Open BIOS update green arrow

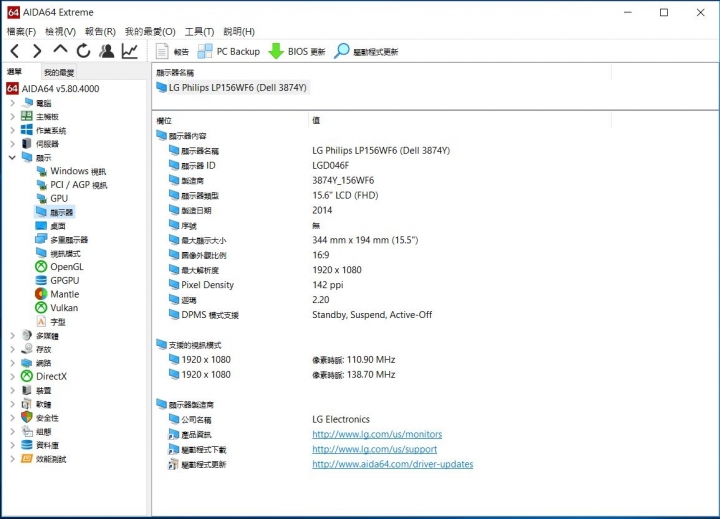pos(297,51)
